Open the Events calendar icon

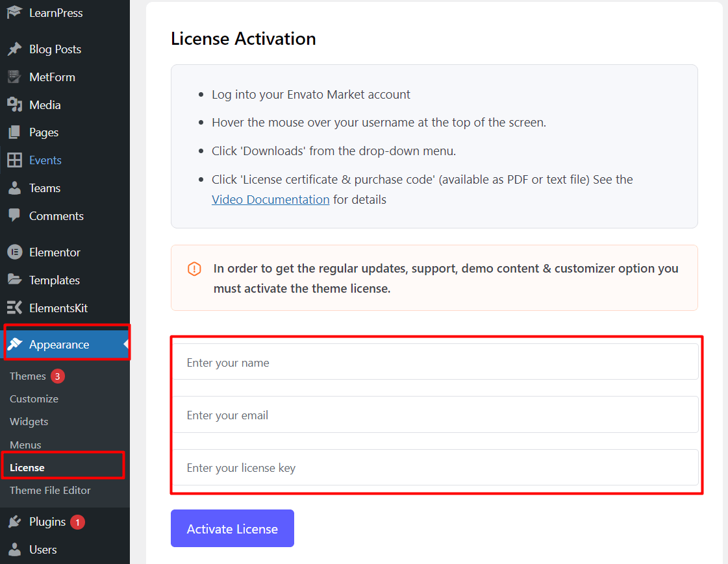[14, 160]
